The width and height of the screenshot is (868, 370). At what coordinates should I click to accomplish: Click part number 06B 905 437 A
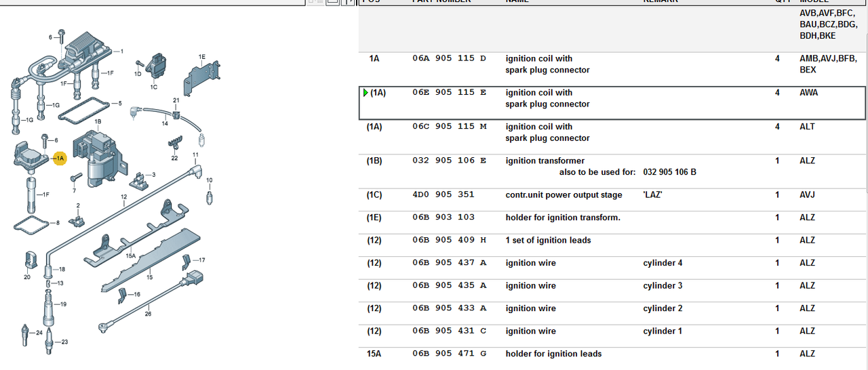click(x=449, y=263)
